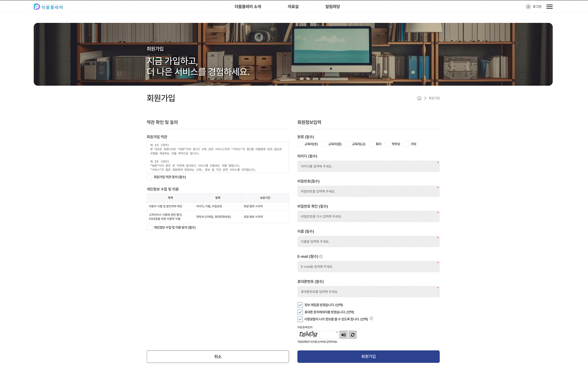Click the '약관 확인 및 동의' heading
The width and height of the screenshot is (588, 370).
(x=162, y=122)
